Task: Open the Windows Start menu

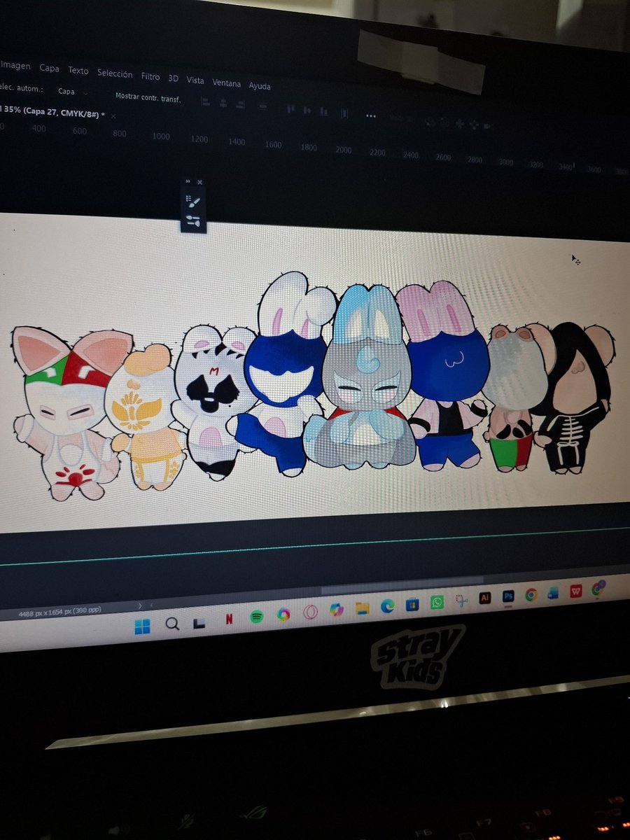Action: pos(143,625)
